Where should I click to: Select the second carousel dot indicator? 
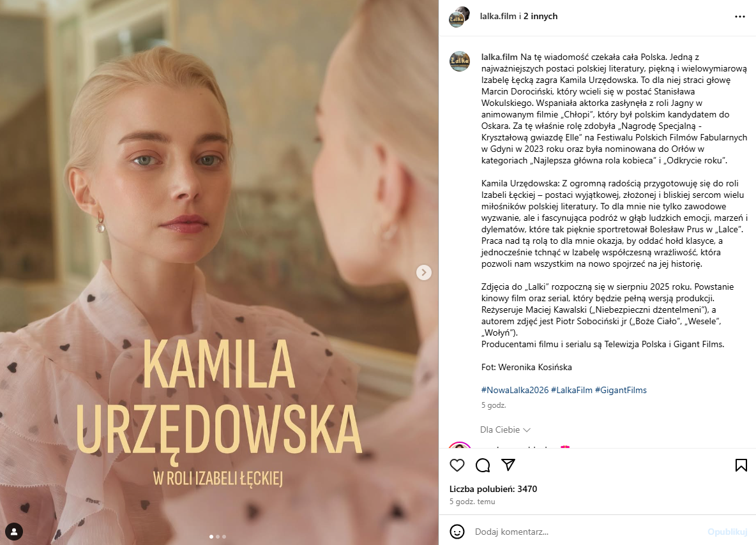point(218,536)
